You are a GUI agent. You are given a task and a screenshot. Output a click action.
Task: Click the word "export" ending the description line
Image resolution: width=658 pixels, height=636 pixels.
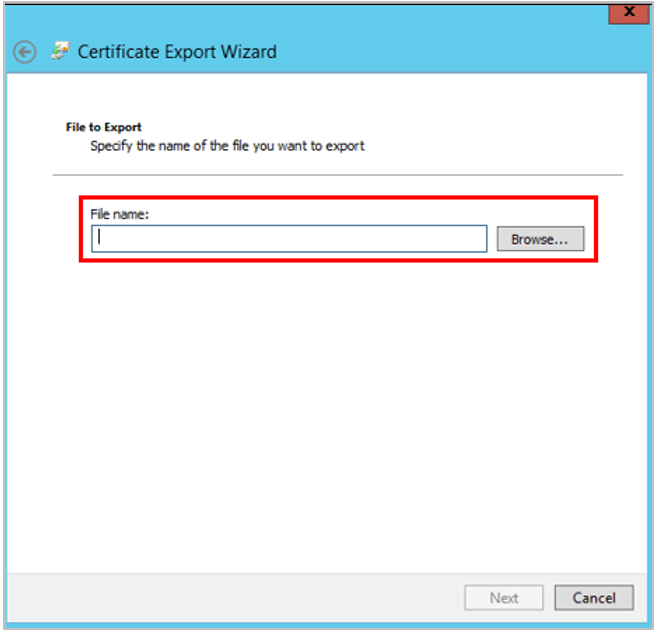(344, 146)
